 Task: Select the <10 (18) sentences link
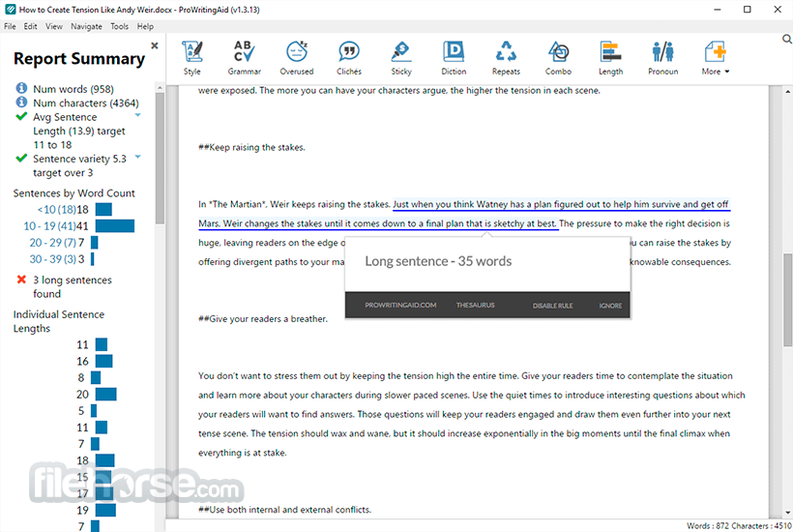(x=57, y=209)
